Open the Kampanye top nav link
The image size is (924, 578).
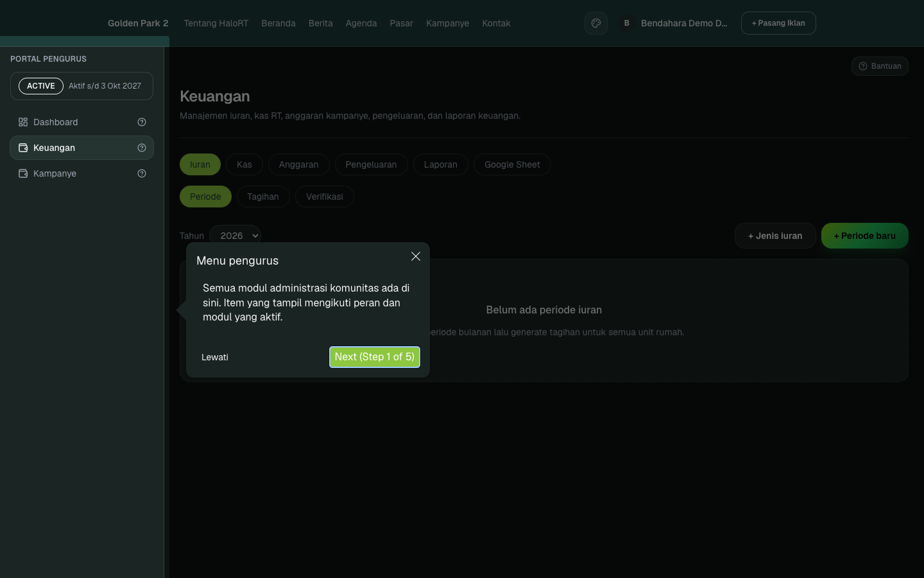[x=448, y=23]
